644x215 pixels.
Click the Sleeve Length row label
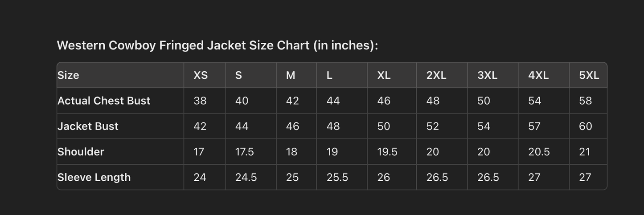pos(94,177)
